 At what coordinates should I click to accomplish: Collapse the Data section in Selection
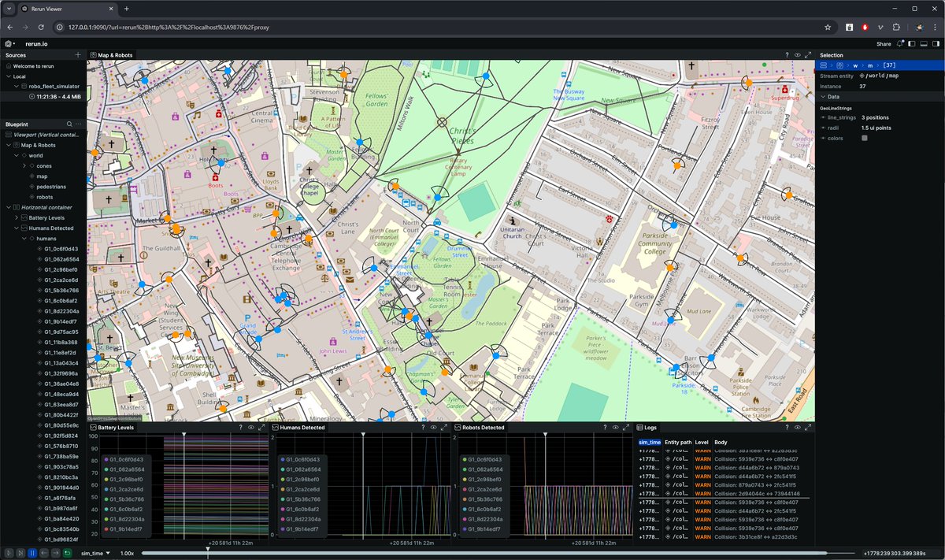coord(823,97)
